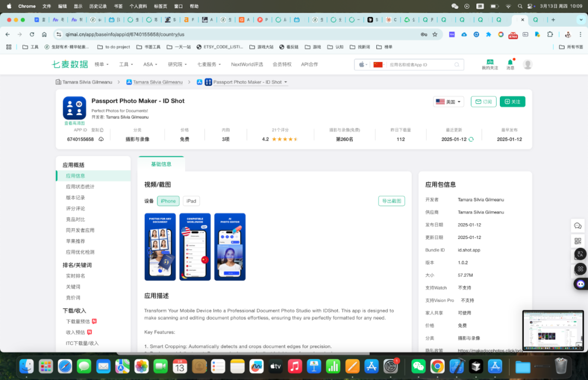Image resolution: width=588 pixels, height=380 pixels.
Task: Reload the page in Chrome
Action: [32, 34]
